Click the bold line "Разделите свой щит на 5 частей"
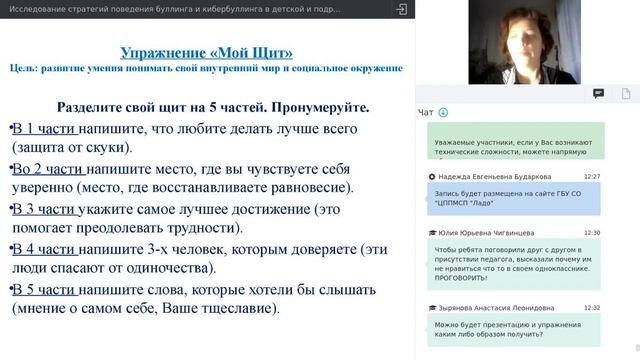Screen dimensions: 640x360 213,107
